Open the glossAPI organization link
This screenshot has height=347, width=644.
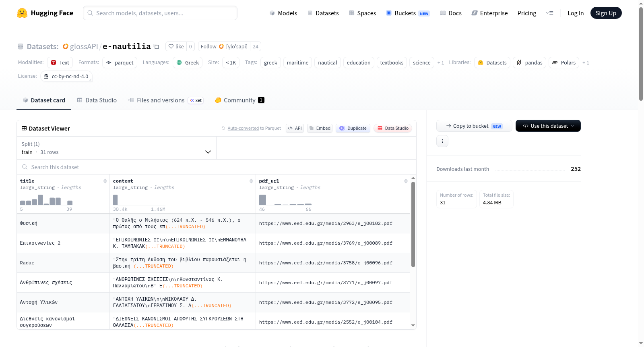(84, 47)
